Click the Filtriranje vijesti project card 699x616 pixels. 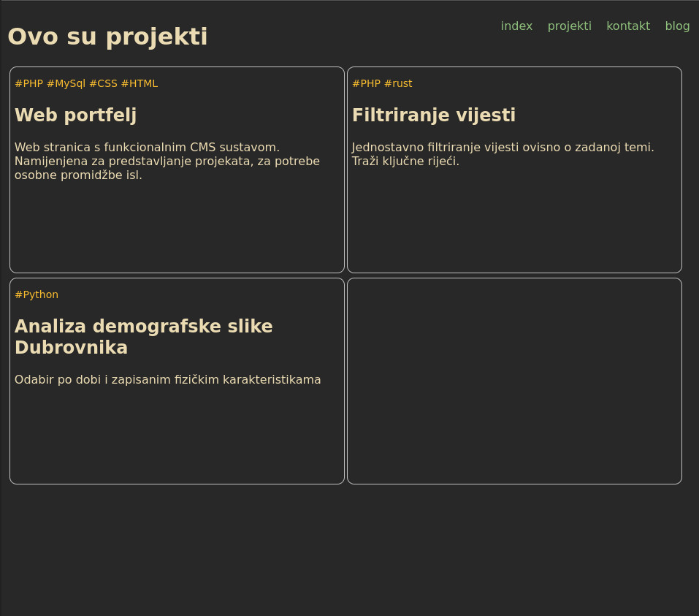click(x=514, y=219)
